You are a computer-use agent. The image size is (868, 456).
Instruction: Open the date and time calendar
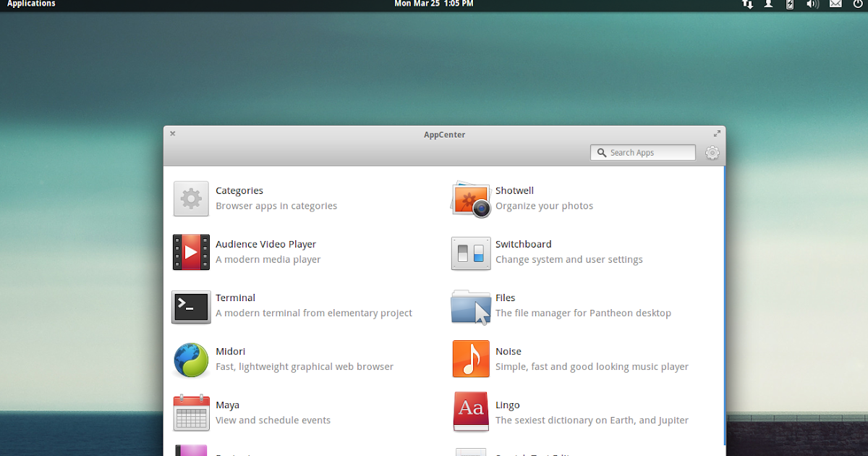click(434, 4)
